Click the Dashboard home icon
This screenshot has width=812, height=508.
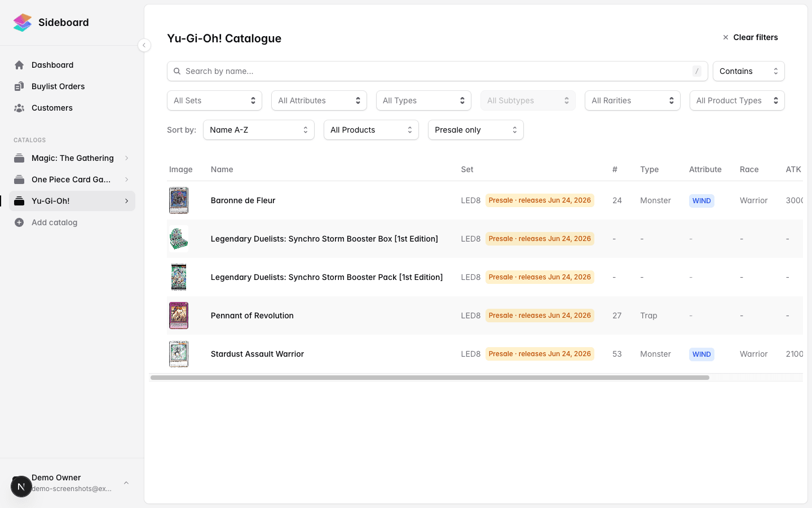(19, 65)
